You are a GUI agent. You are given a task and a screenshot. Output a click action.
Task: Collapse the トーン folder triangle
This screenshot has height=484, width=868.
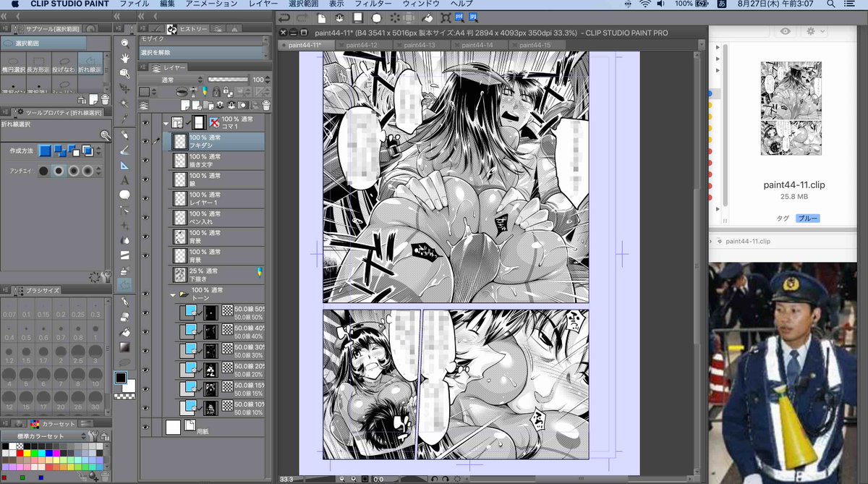pos(172,294)
